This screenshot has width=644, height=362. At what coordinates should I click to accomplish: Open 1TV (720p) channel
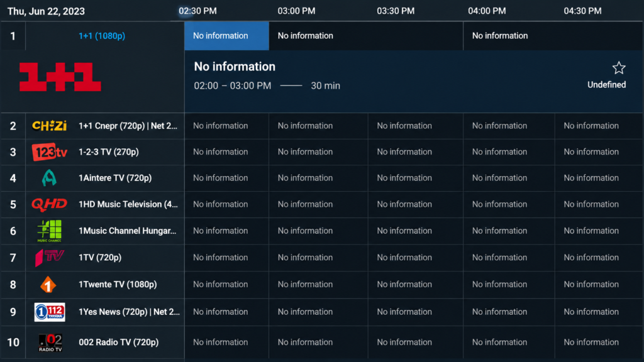click(x=100, y=257)
